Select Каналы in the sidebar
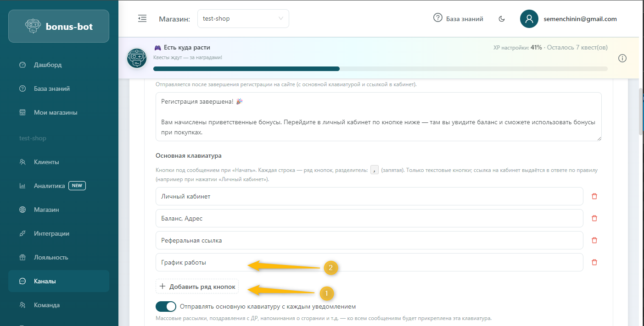The height and width of the screenshot is (326, 644). click(x=59, y=281)
